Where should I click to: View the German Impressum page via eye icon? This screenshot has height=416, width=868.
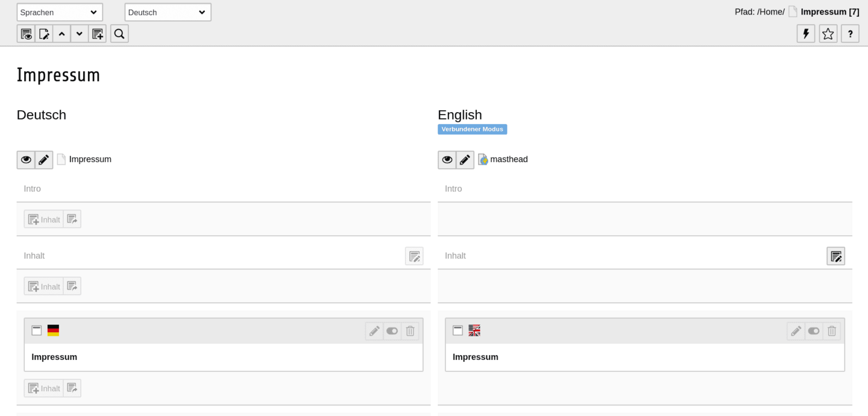click(x=26, y=160)
